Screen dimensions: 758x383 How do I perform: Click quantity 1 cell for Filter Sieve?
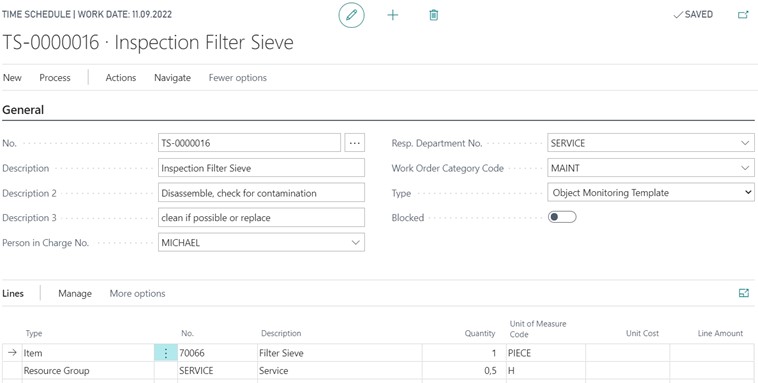[x=464, y=353]
